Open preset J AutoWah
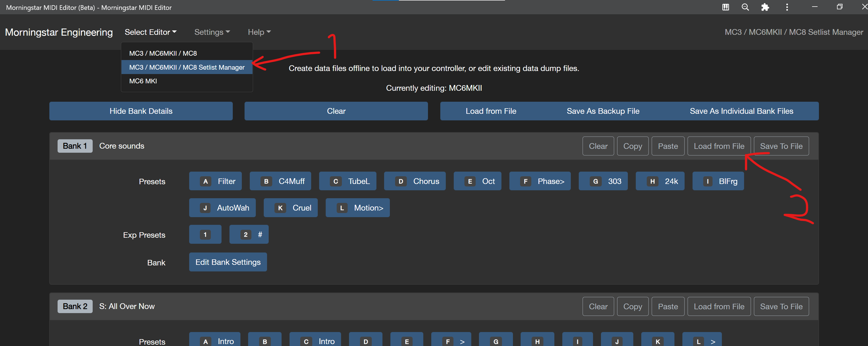 pyautogui.click(x=222, y=208)
